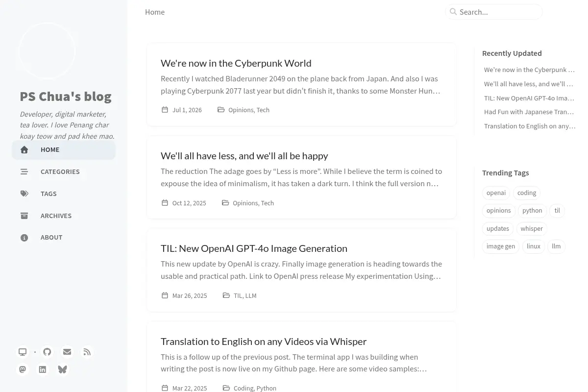Image resolution: width=588 pixels, height=392 pixels.
Task: Open the RSS feed icon
Action: coord(87,352)
